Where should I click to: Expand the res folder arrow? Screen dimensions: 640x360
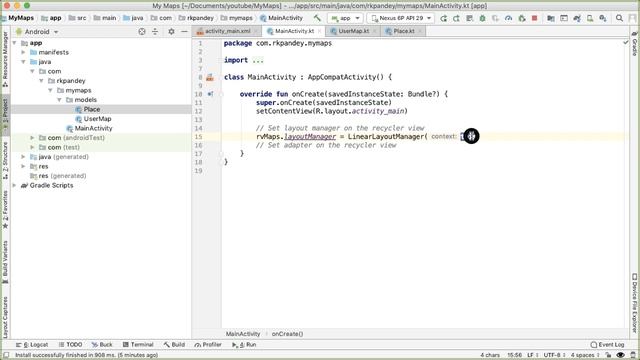[24, 166]
